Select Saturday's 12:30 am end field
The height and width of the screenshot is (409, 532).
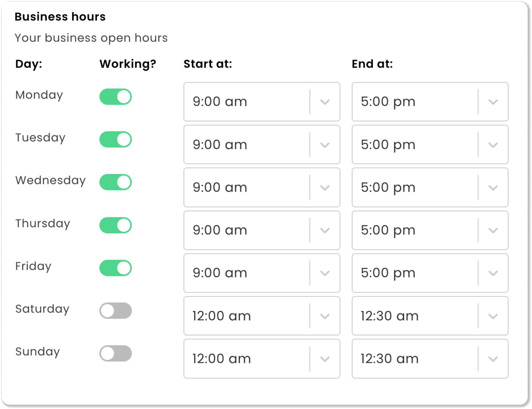414,316
